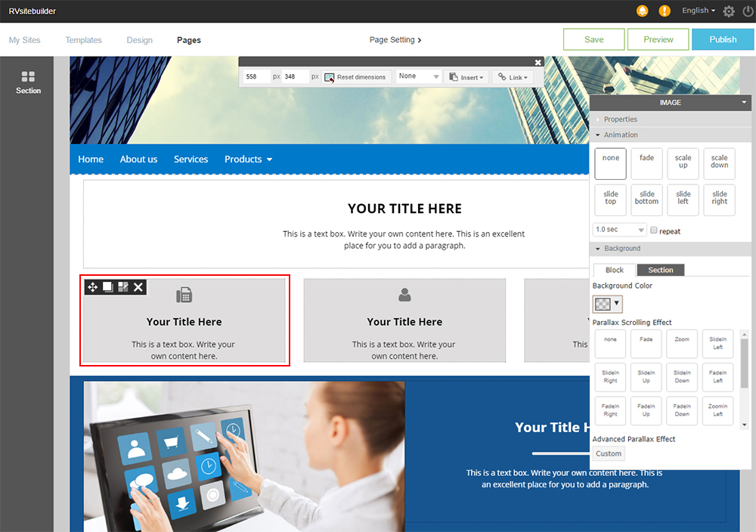Click the Publish button
This screenshot has height=532, width=756.
723,39
